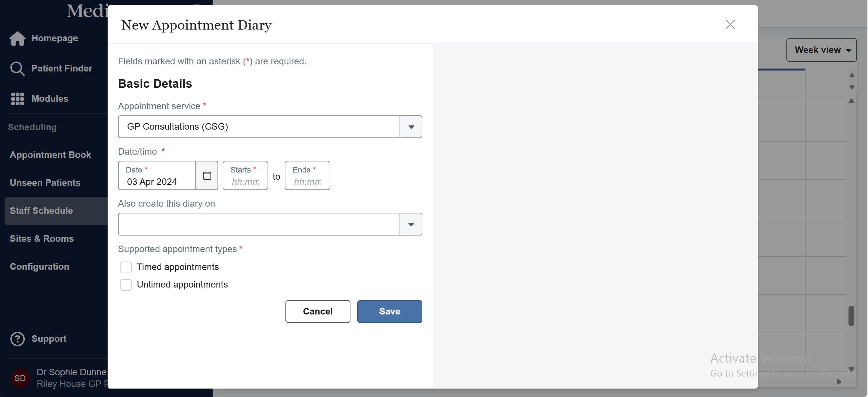Open the date picker calendar icon

[207, 175]
